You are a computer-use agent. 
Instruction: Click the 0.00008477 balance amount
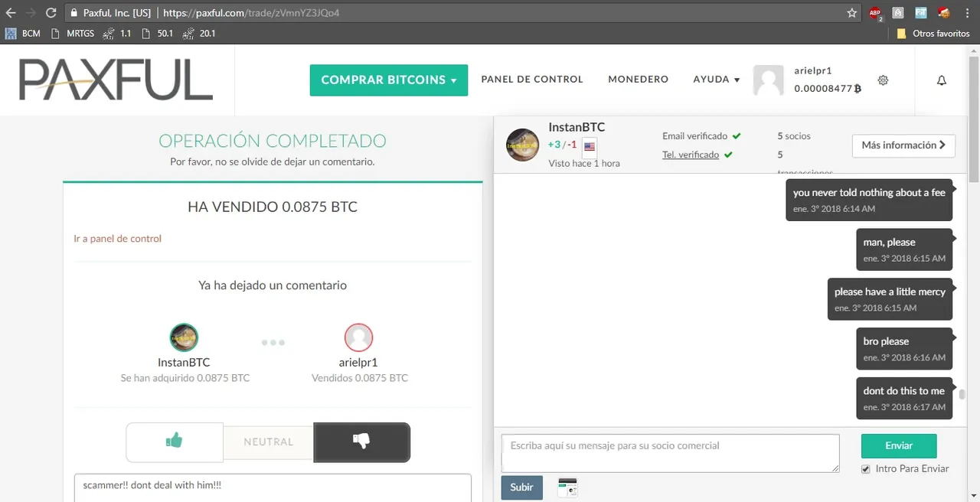point(828,88)
